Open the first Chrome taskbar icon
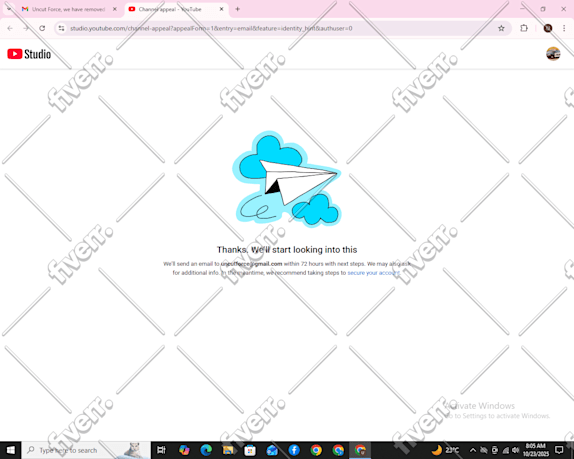The width and height of the screenshot is (574, 459). pyautogui.click(x=316, y=450)
